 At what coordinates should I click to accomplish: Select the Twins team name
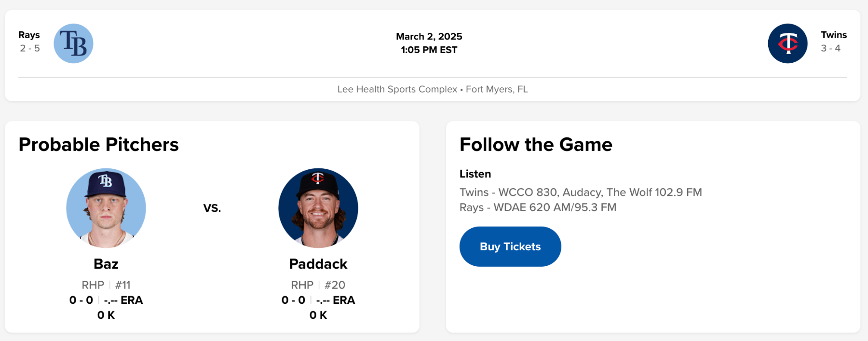pos(834,35)
